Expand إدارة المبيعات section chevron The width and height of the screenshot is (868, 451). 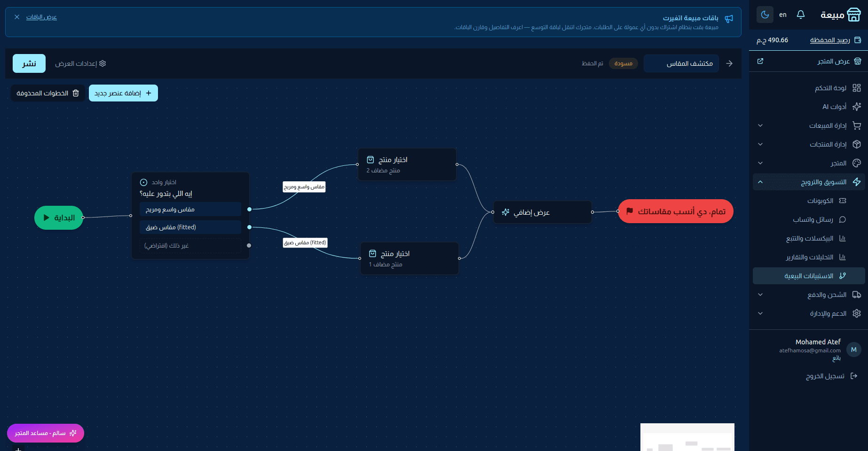(x=760, y=125)
